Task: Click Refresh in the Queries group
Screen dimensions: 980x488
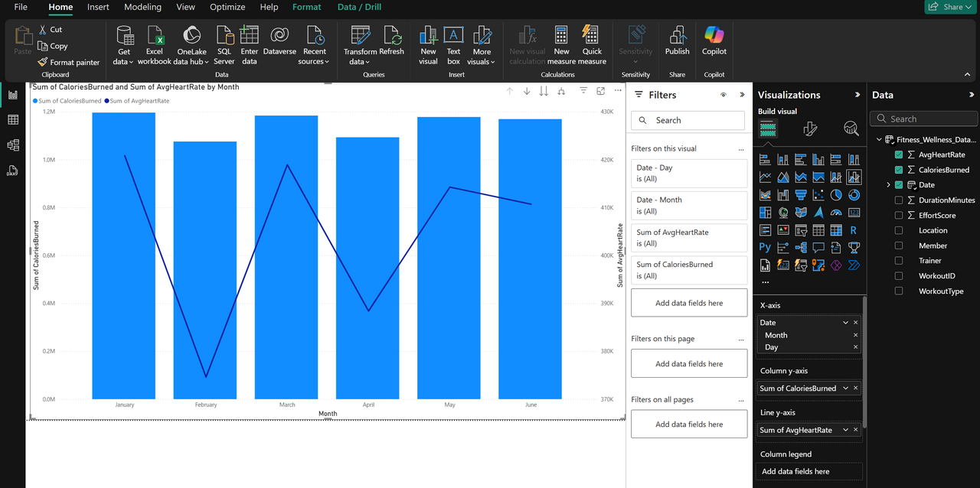Action: coord(391,41)
